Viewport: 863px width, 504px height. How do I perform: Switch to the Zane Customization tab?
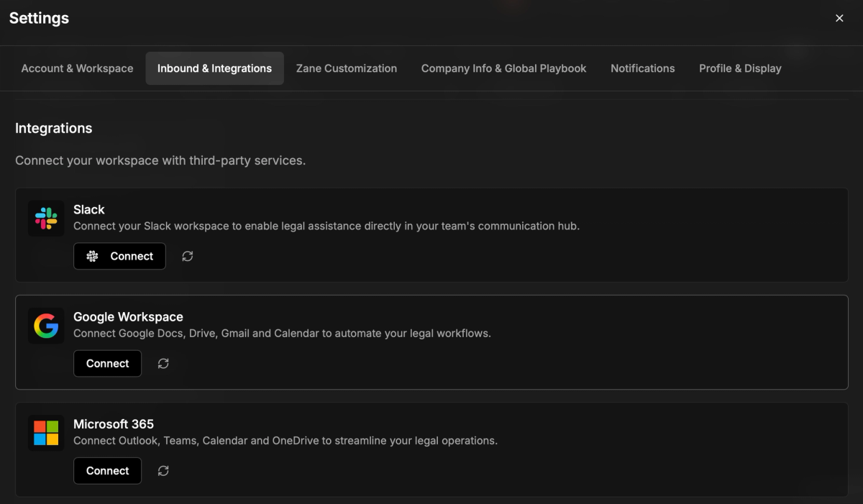click(347, 68)
